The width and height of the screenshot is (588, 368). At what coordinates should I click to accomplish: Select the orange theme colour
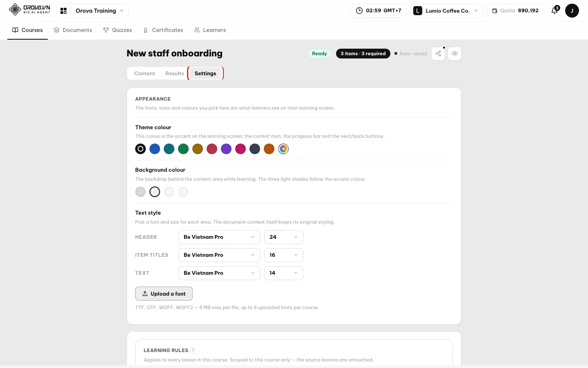coord(269,149)
